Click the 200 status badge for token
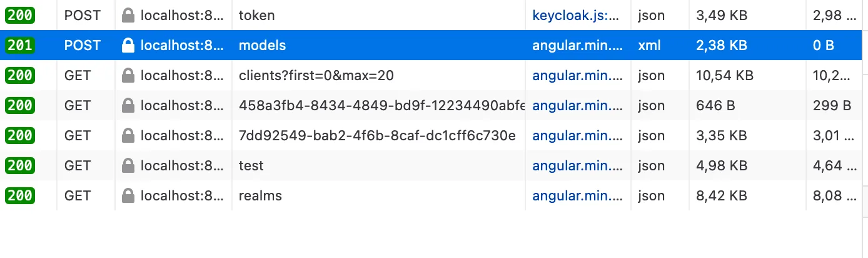 pos(20,15)
